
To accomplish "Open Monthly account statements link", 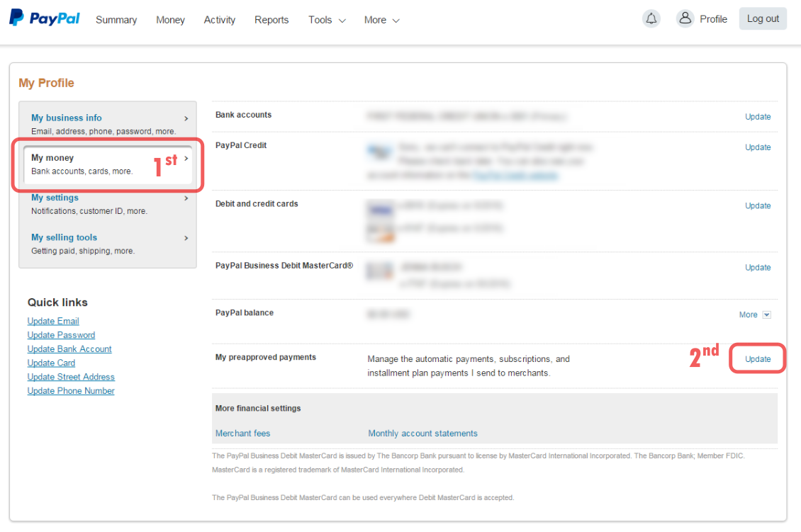I will [423, 434].
